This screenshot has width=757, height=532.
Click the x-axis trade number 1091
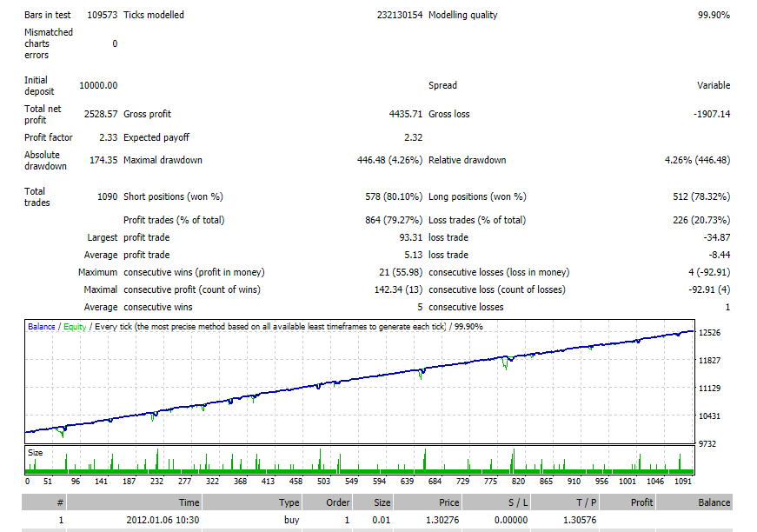682,482
